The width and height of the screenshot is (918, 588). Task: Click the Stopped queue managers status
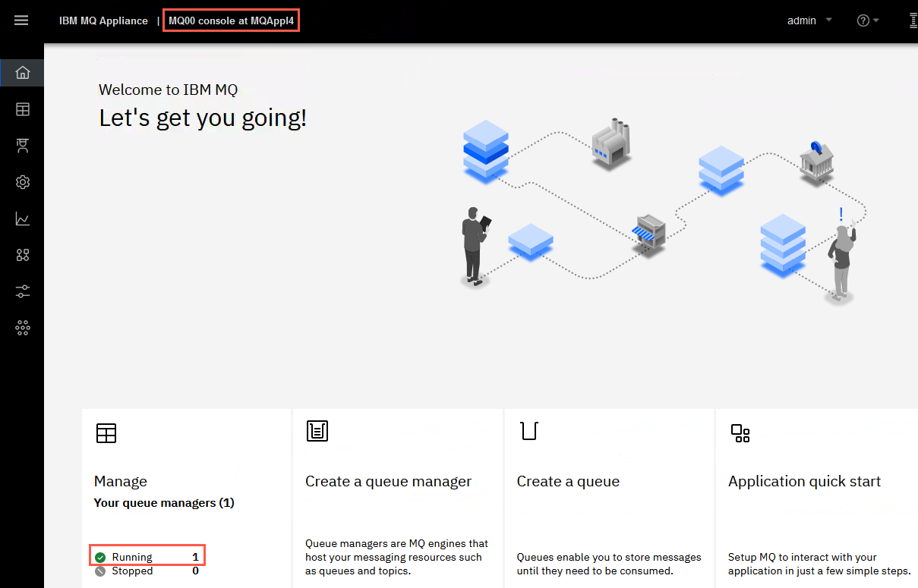[147, 571]
